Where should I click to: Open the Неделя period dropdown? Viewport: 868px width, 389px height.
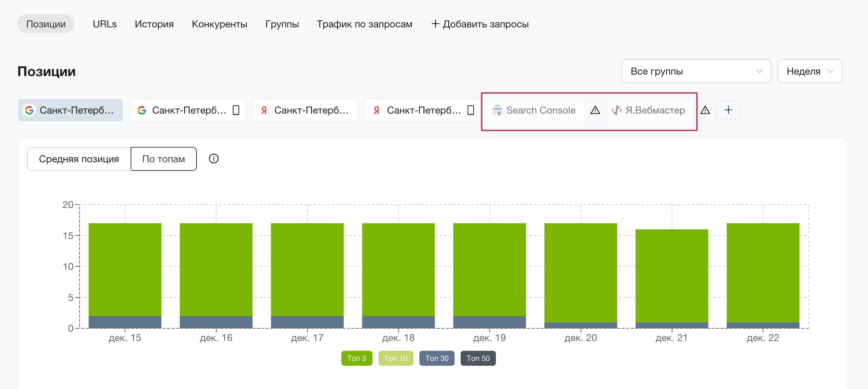[809, 71]
